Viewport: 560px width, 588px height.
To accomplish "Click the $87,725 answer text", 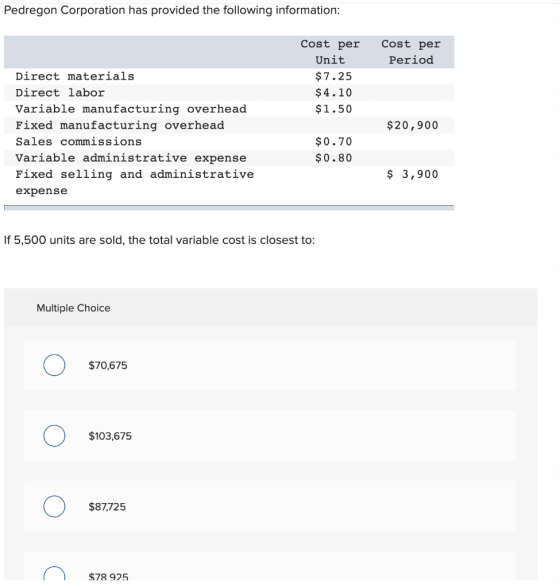I will pos(107,507).
